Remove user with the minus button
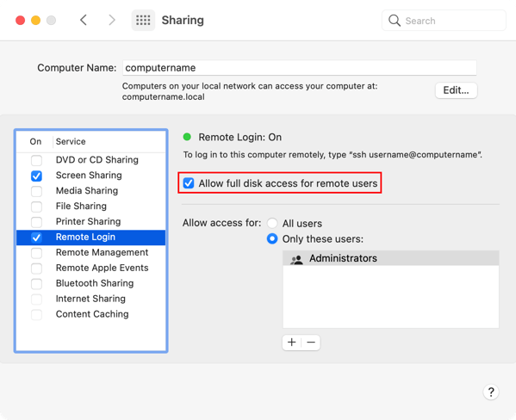 [311, 343]
